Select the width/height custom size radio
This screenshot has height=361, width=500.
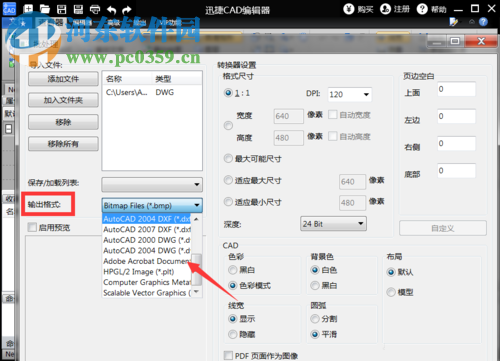point(228,126)
